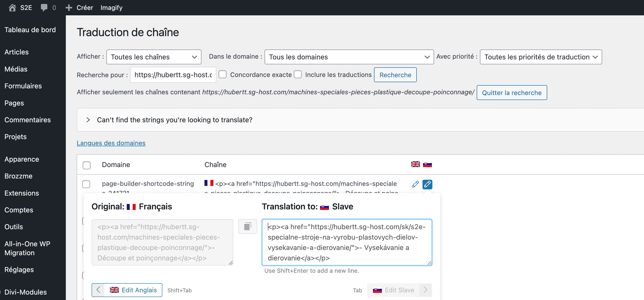This screenshot has width=644, height=300.
Task: Open the Brozzme menu
Action: click(x=19, y=176)
